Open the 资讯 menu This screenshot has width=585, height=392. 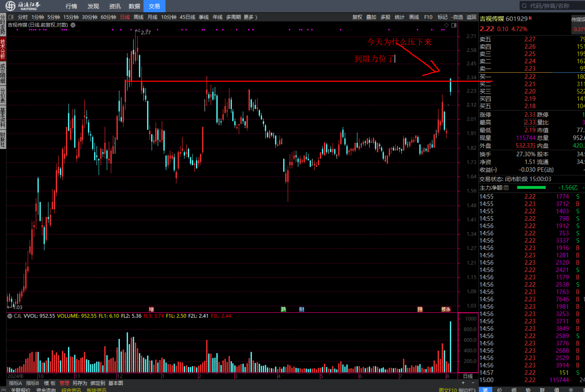pos(115,6)
